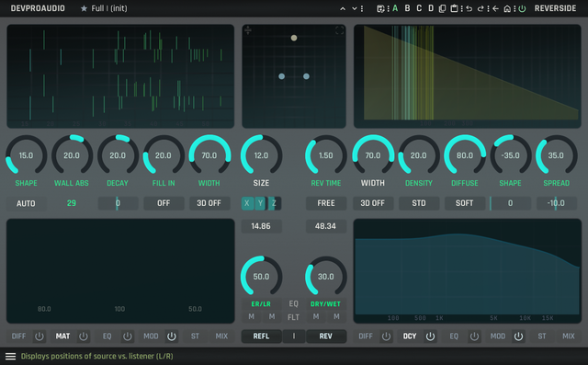This screenshot has width=588, height=365.
Task: Open the 3D OFF selector under reflections WIDTH
Action: tap(209, 203)
